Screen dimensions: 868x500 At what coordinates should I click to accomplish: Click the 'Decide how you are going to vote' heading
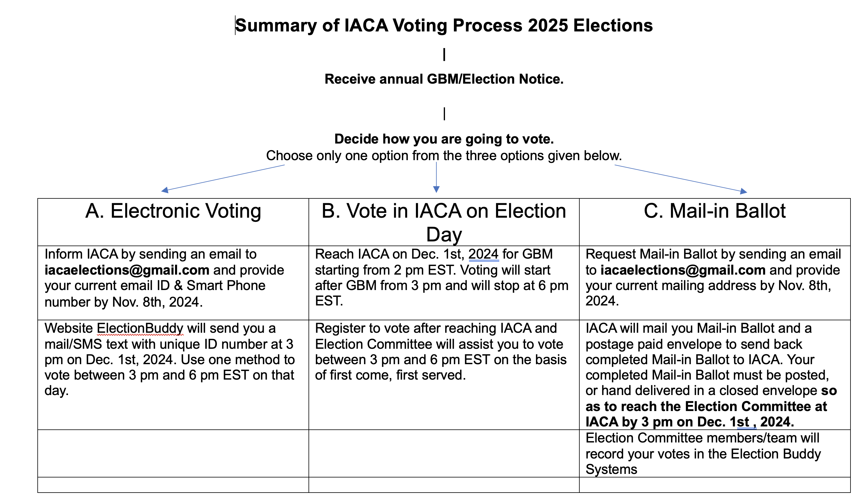(444, 139)
